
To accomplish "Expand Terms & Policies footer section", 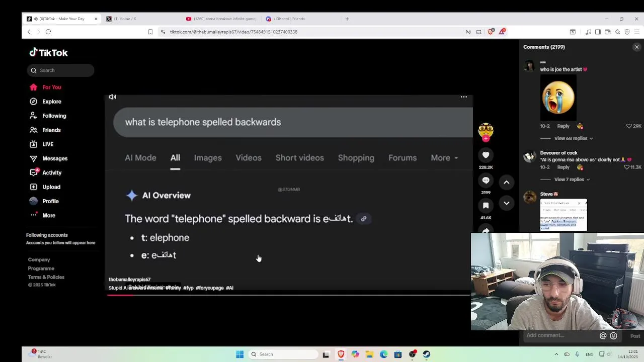I will tap(46, 277).
